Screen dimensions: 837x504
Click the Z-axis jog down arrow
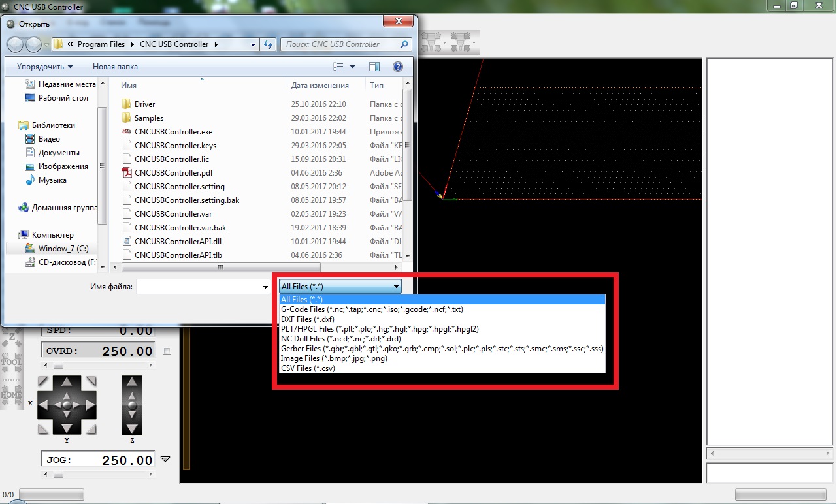pyautogui.click(x=133, y=428)
